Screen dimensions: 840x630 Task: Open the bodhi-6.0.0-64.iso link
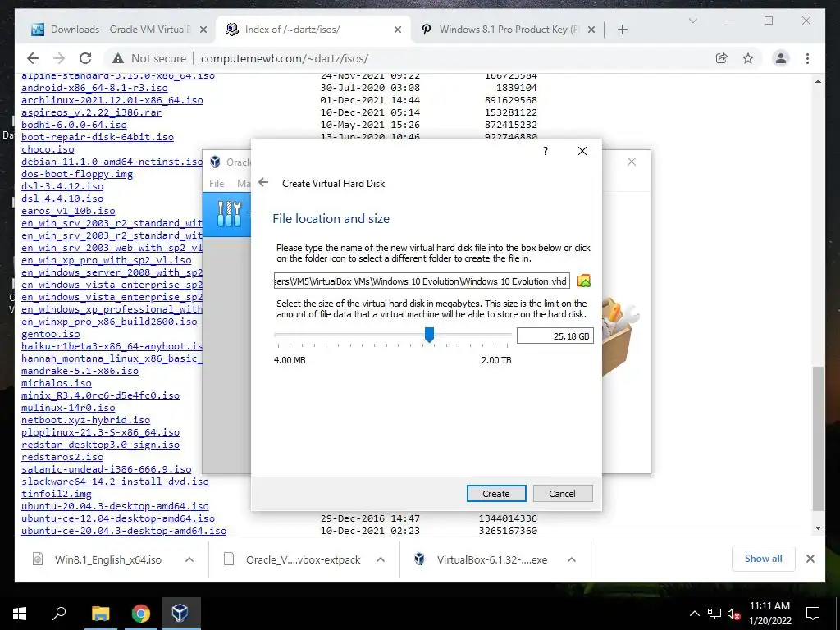[74, 125]
